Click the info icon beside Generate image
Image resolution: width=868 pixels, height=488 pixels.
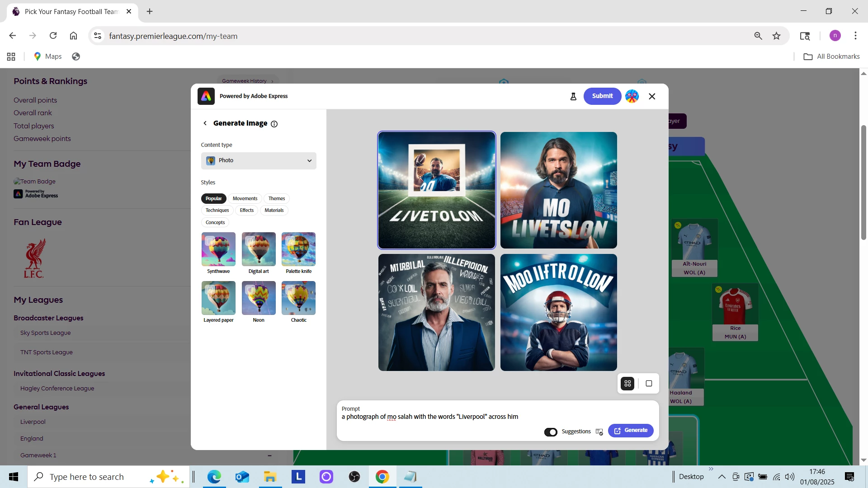coord(274,124)
